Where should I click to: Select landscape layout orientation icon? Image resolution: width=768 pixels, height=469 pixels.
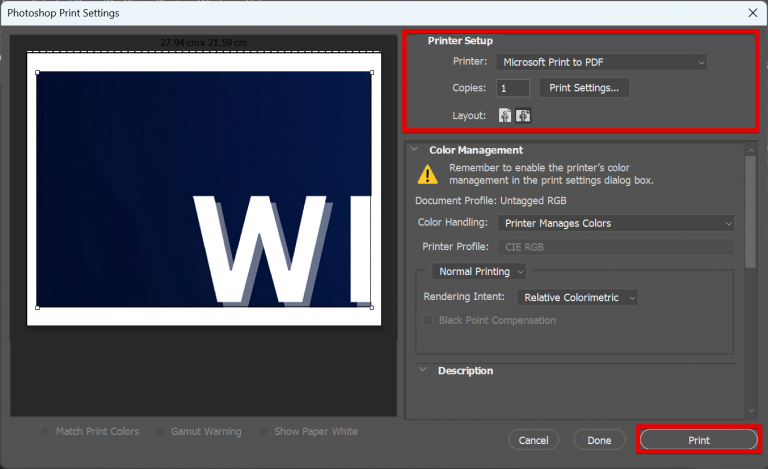coord(523,115)
